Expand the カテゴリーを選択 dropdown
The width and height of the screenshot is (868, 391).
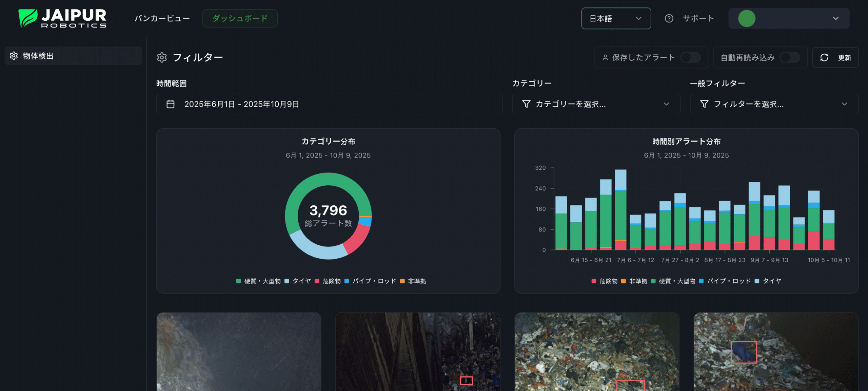(596, 104)
